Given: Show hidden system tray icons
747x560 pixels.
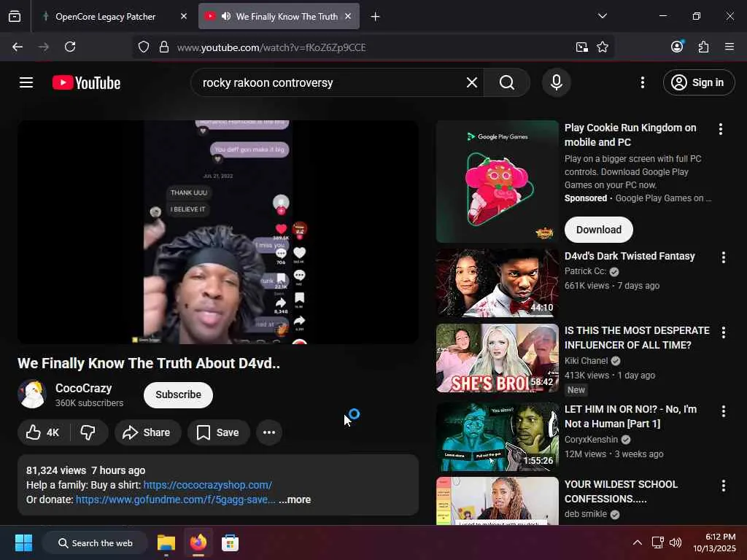Looking at the screenshot, I should click(x=638, y=542).
